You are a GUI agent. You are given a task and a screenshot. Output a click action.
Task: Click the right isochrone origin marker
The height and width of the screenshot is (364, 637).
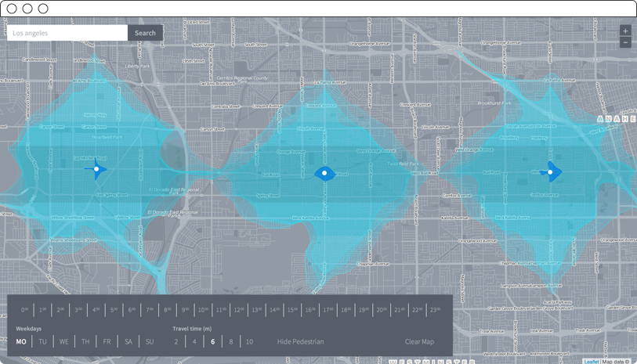tap(550, 172)
